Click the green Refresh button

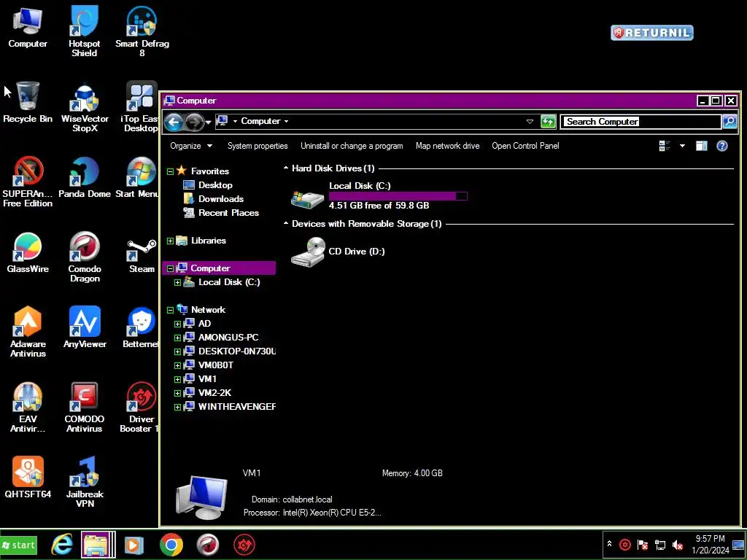tap(549, 122)
